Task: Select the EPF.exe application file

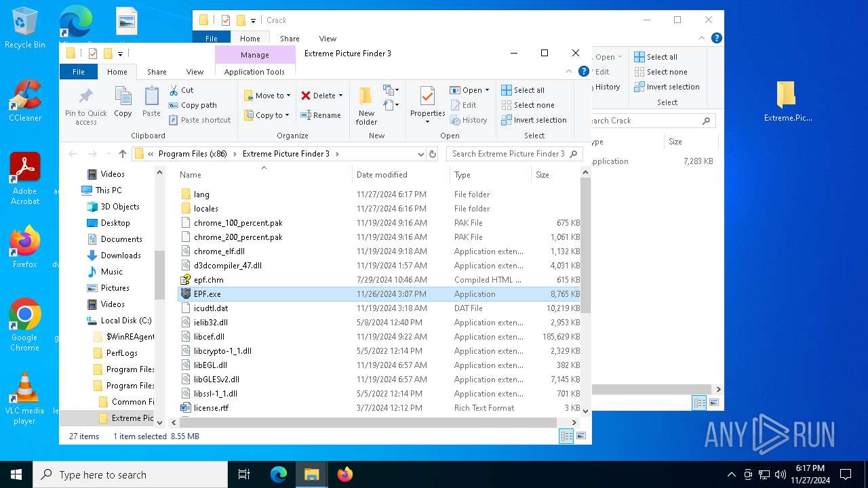Action: (x=380, y=294)
